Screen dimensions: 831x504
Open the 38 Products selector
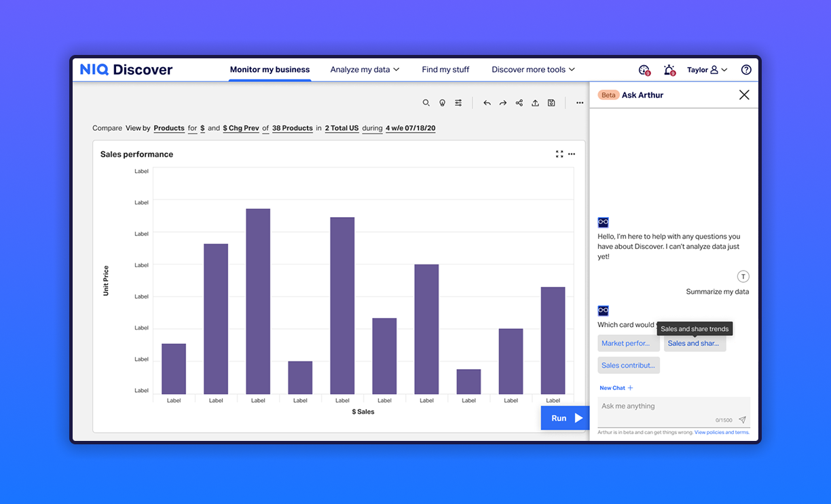293,128
